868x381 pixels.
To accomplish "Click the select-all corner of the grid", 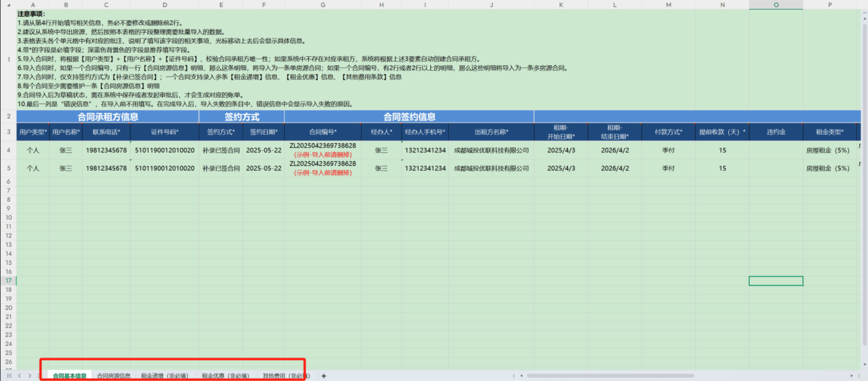I will 8,4.
